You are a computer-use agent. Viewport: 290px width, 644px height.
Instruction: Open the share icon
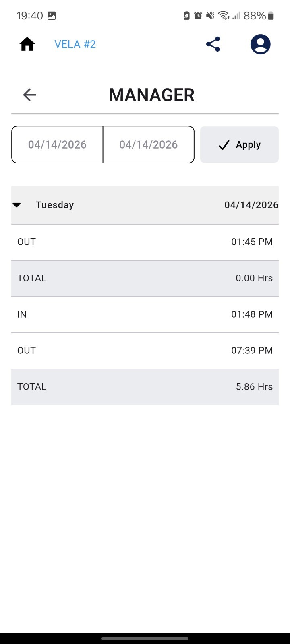point(213,44)
